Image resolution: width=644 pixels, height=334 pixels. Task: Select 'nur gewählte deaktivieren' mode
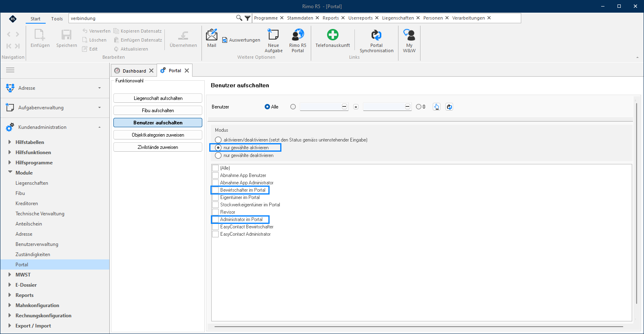pos(218,155)
